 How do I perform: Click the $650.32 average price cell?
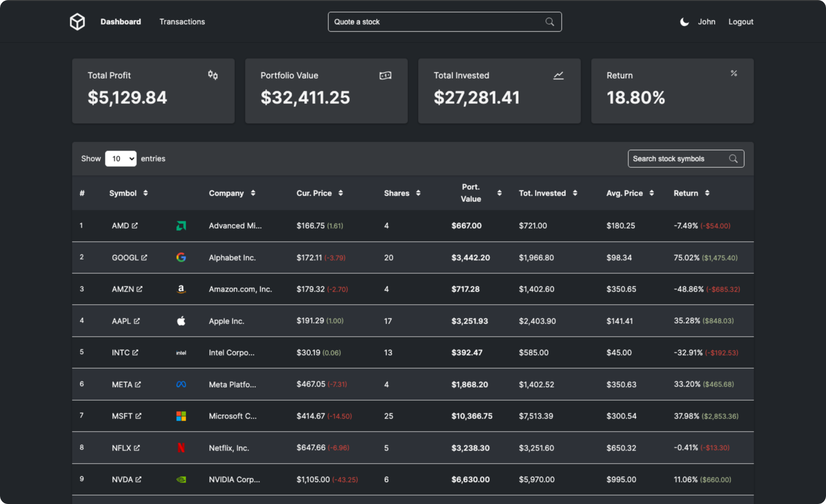(x=621, y=448)
